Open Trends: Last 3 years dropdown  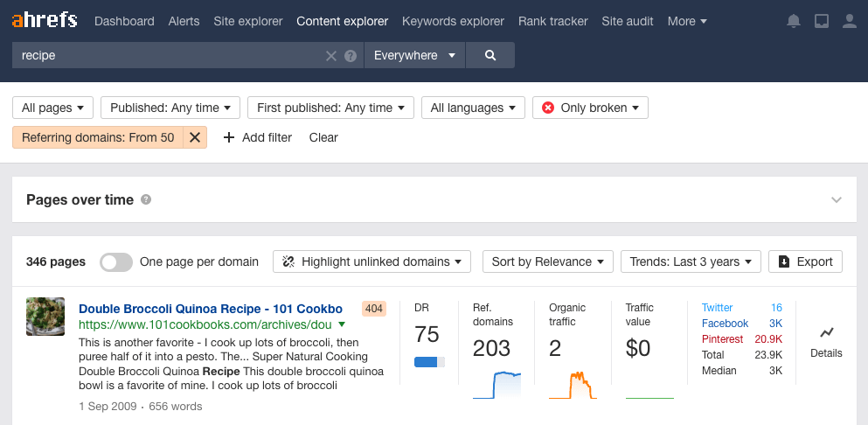coord(691,261)
